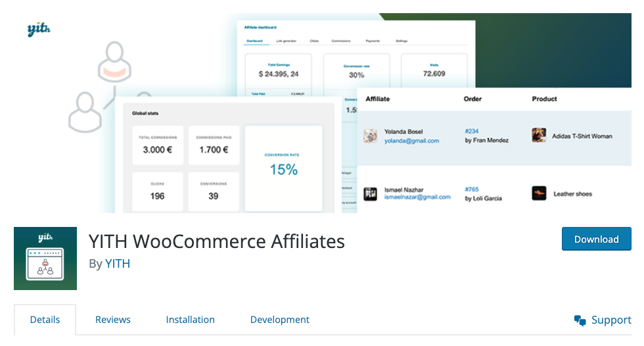644x346 pixels.
Task: Click the Product column header
Action: point(544,99)
